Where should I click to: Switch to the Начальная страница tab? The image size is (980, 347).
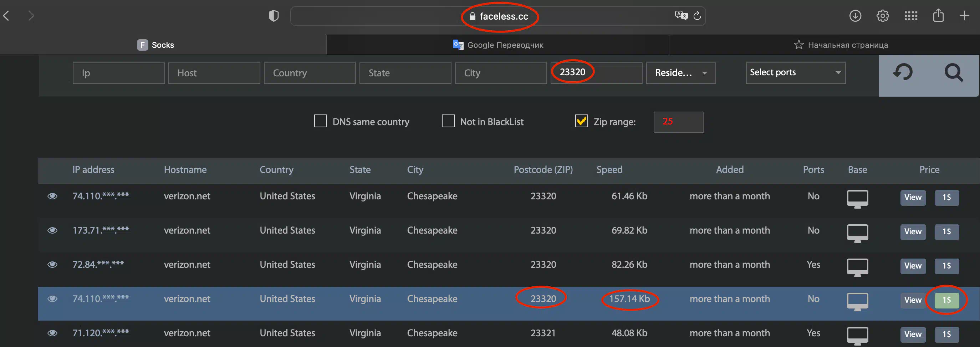pos(825,45)
